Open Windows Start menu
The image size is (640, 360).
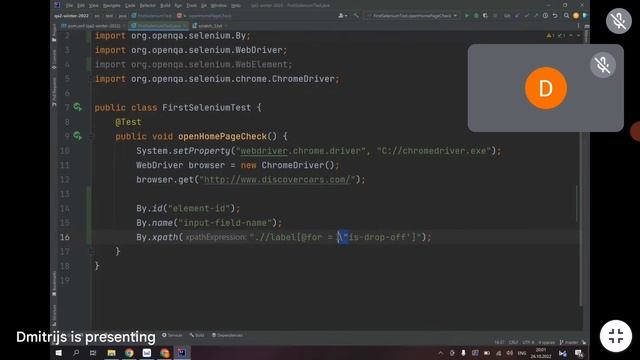pos(58,353)
